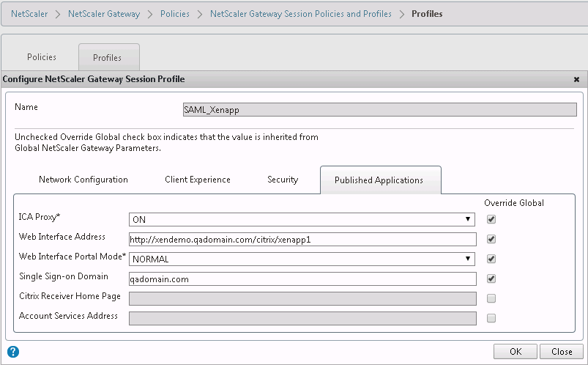Switch to the Policies tab
Screen dimensions: 588x365
tap(42, 57)
